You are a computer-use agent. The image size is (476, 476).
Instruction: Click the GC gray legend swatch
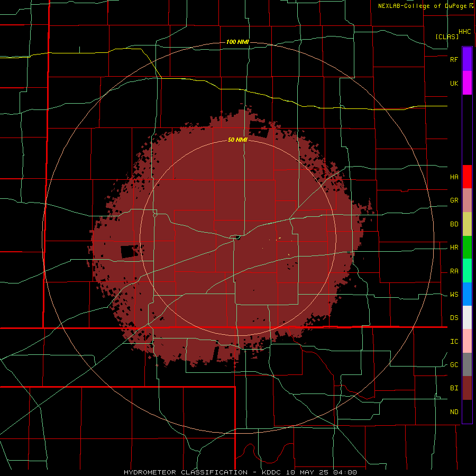(467, 364)
